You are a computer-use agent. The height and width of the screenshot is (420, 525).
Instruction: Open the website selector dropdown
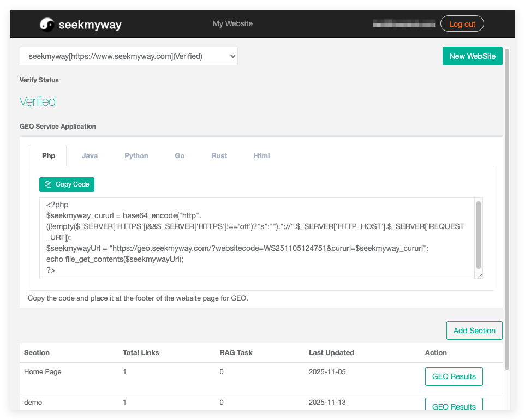coord(128,56)
